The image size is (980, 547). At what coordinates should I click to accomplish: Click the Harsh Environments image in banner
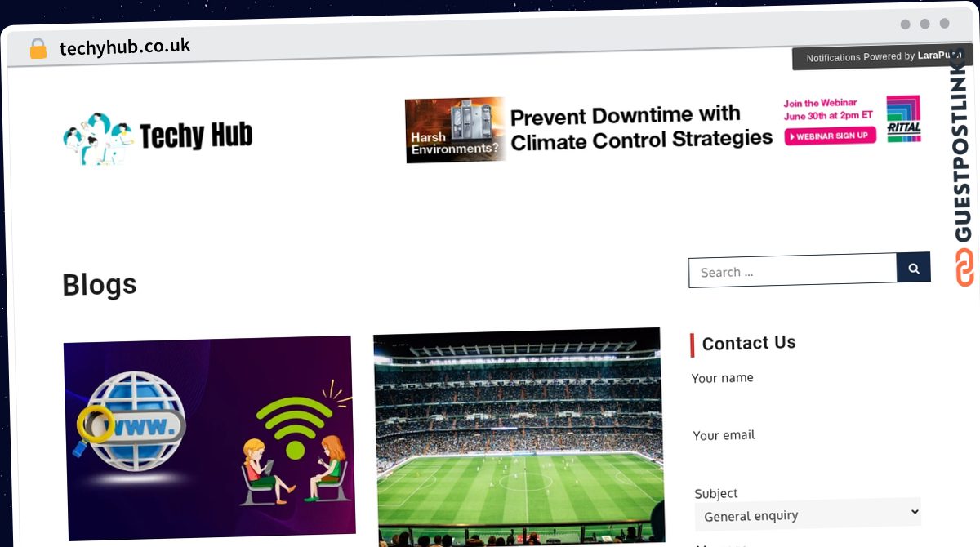tap(455, 131)
